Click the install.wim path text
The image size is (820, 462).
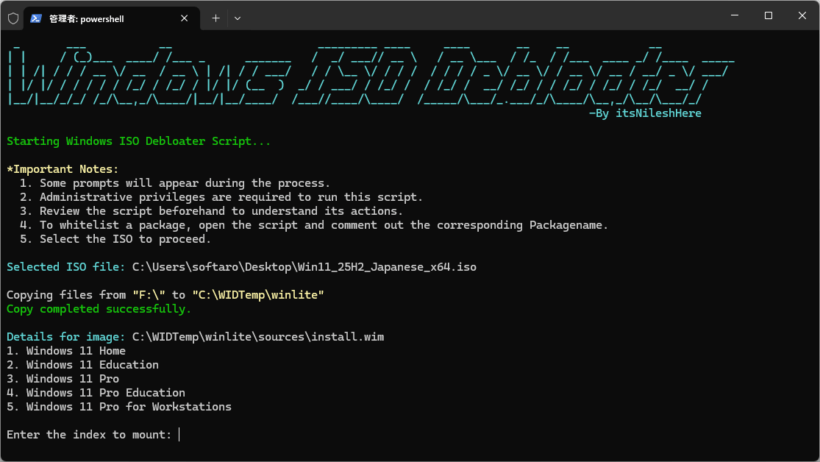258,337
